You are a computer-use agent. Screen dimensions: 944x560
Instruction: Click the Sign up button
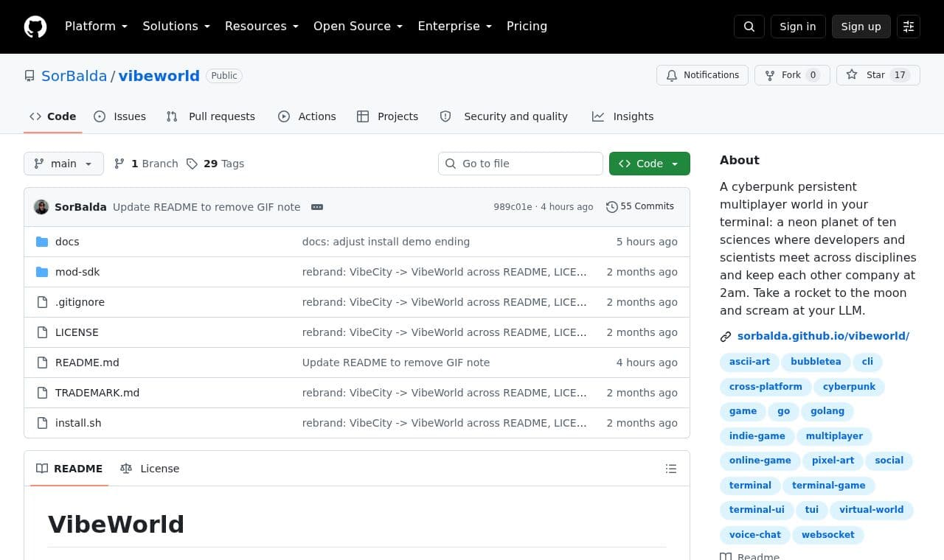tap(861, 27)
